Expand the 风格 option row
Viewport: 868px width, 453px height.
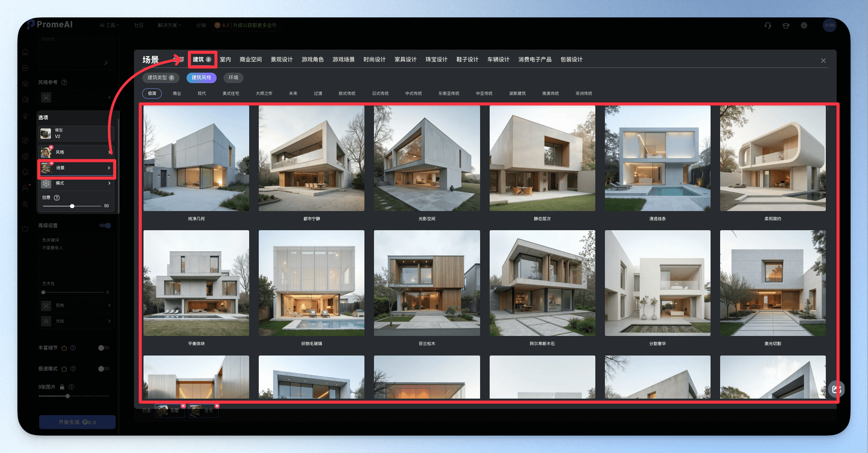(x=76, y=152)
